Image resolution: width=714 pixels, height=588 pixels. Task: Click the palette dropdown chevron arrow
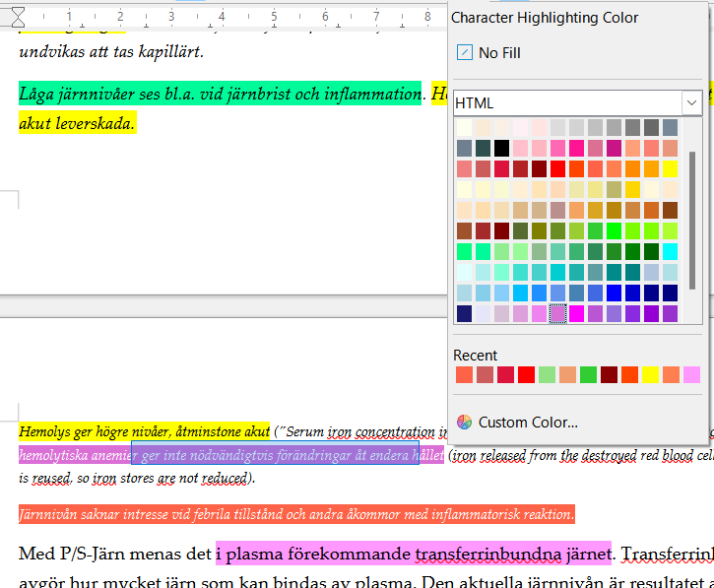pos(691,103)
